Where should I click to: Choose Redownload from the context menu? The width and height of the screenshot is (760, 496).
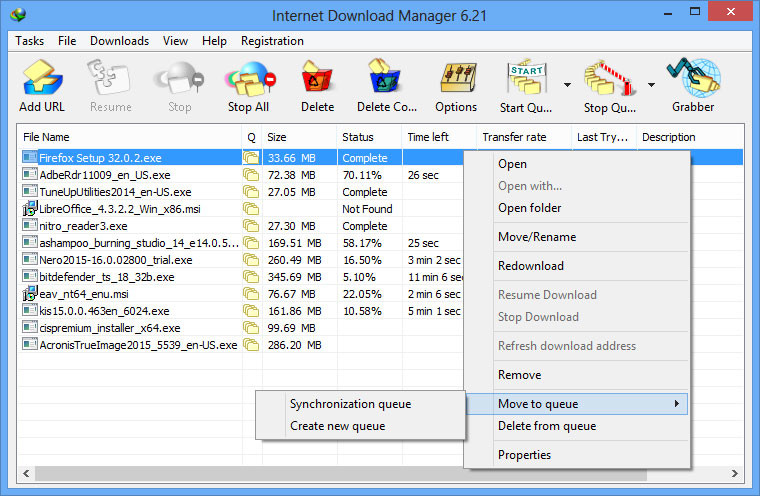[x=531, y=266]
